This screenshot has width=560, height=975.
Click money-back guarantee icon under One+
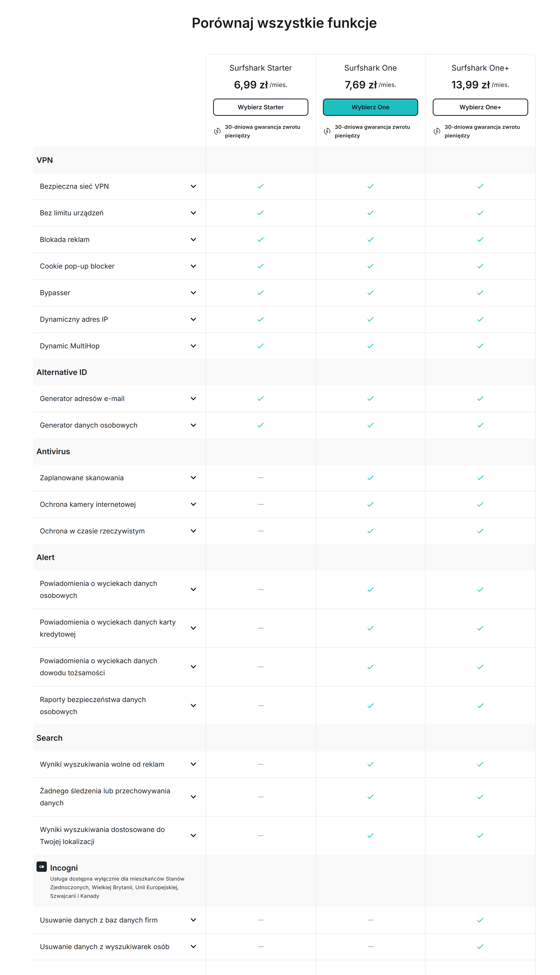(437, 131)
